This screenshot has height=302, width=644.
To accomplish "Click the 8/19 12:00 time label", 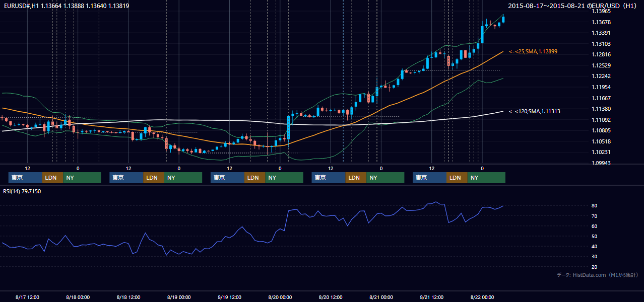I will (230, 297).
